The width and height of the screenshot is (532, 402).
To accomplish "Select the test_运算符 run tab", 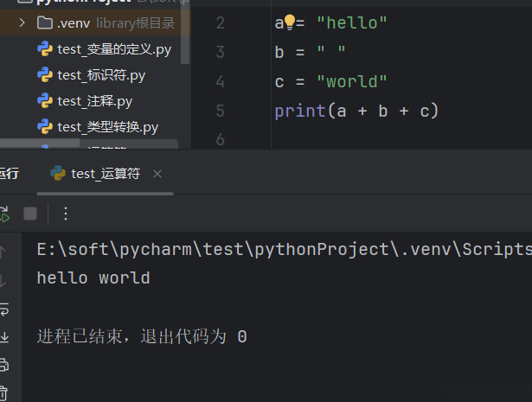I will click(105, 174).
